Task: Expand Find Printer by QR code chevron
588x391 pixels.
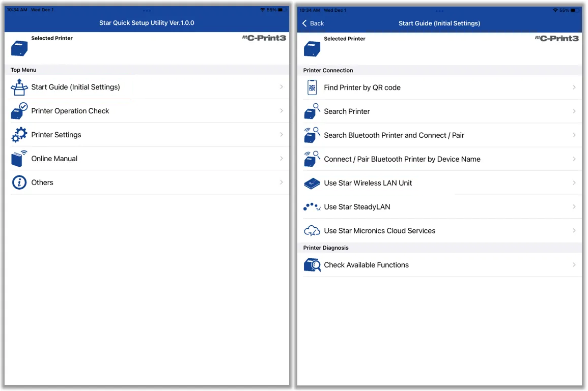Action: point(574,87)
